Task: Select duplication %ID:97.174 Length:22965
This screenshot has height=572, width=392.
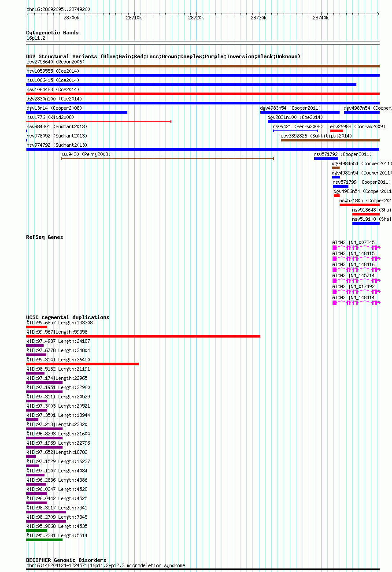Action: [x=44, y=383]
